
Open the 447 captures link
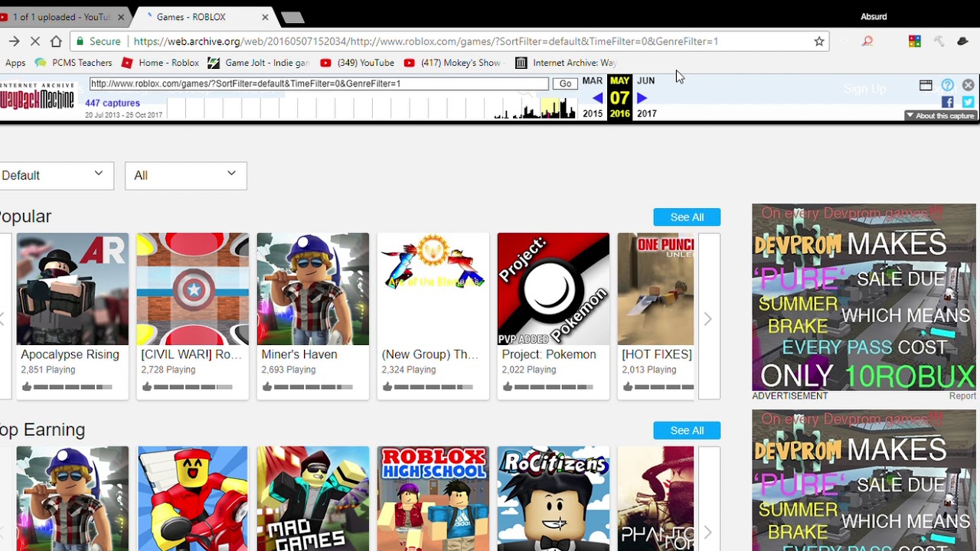pyautogui.click(x=113, y=103)
